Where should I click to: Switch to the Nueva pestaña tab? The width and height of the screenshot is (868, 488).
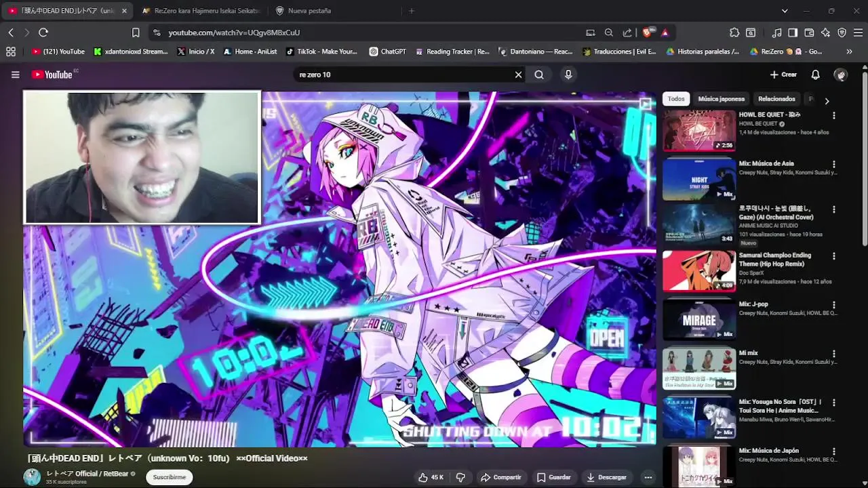pos(332,11)
